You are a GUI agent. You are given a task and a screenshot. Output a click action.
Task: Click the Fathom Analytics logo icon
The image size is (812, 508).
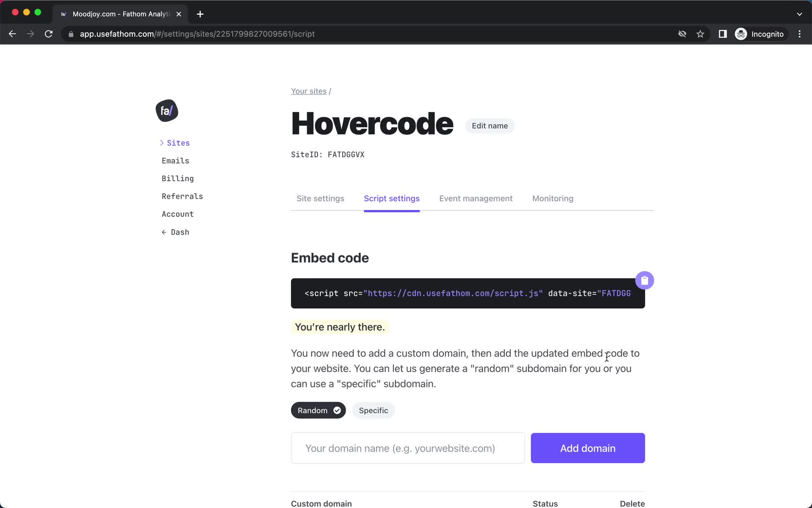click(x=167, y=110)
